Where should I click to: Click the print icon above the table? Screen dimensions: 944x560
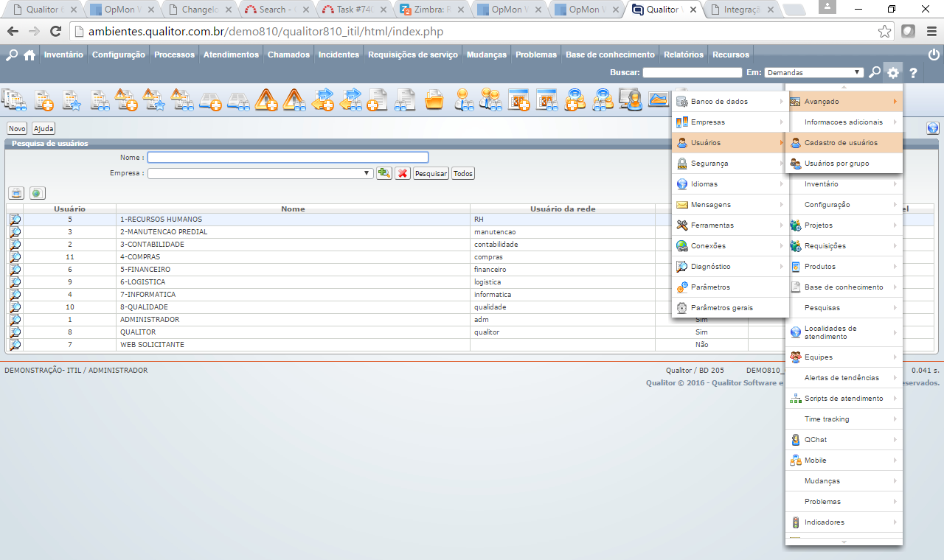tap(16, 193)
